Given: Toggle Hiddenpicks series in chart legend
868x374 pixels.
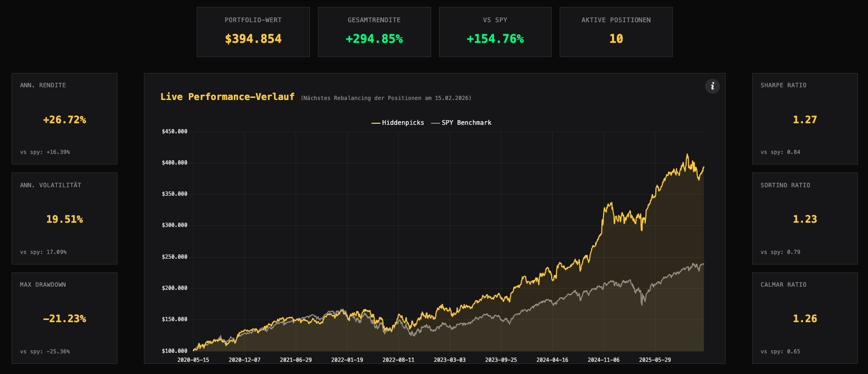Looking at the screenshot, I should pos(403,123).
